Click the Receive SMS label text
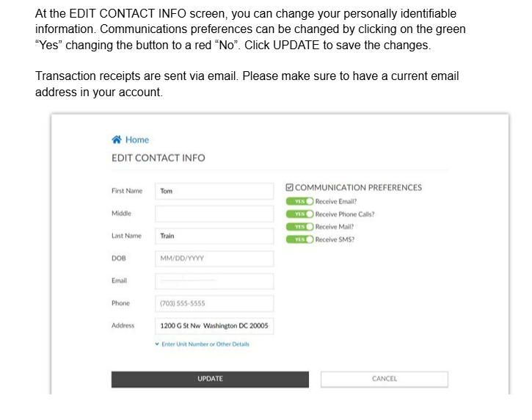Screen dimensions: 532x420 335,239
